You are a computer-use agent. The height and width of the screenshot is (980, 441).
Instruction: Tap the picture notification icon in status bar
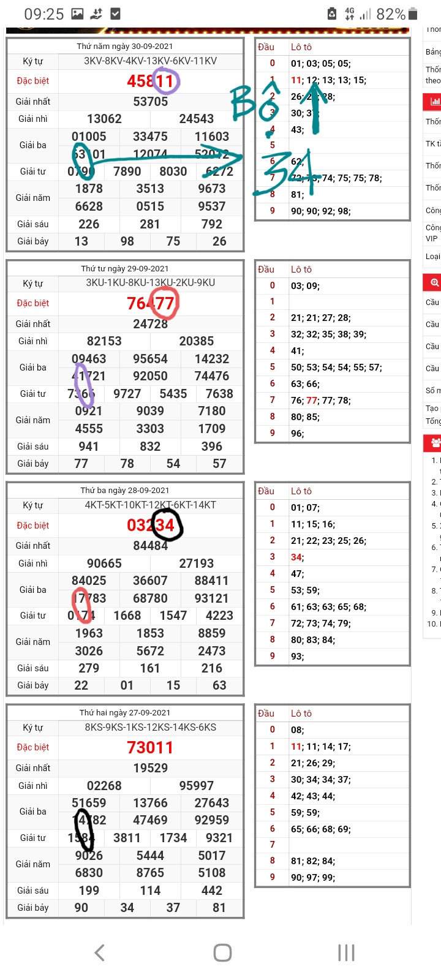tap(77, 13)
